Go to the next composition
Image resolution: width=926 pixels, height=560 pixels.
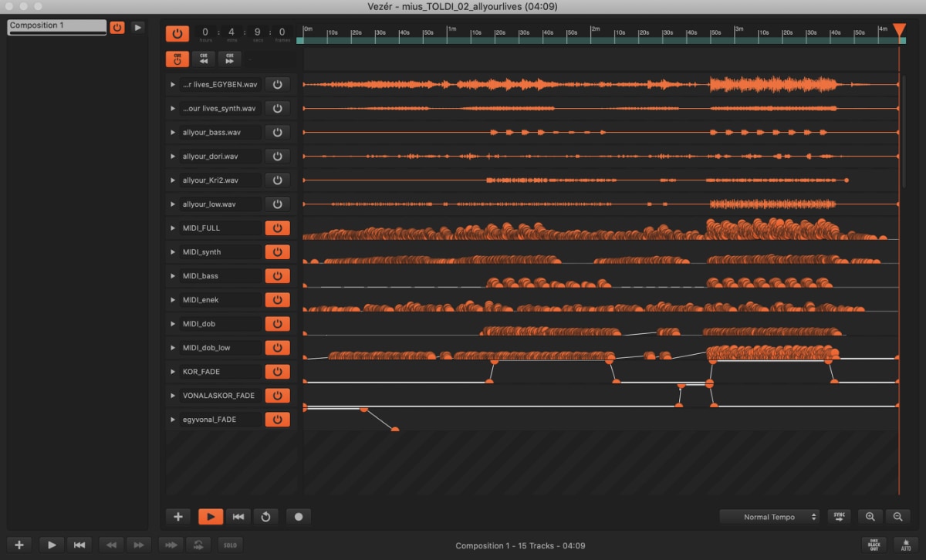(x=139, y=545)
